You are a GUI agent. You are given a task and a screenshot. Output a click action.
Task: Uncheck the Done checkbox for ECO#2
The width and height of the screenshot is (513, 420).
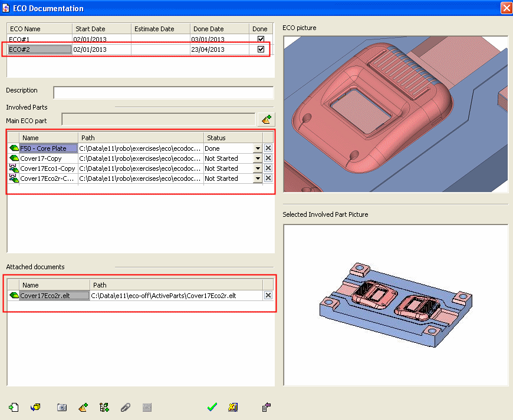pyautogui.click(x=261, y=49)
